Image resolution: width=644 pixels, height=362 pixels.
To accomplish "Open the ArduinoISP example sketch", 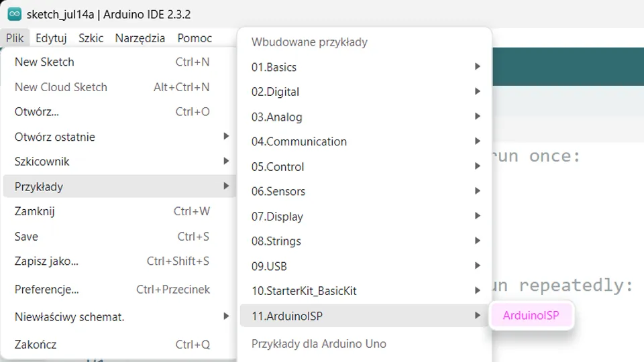I will (531, 316).
